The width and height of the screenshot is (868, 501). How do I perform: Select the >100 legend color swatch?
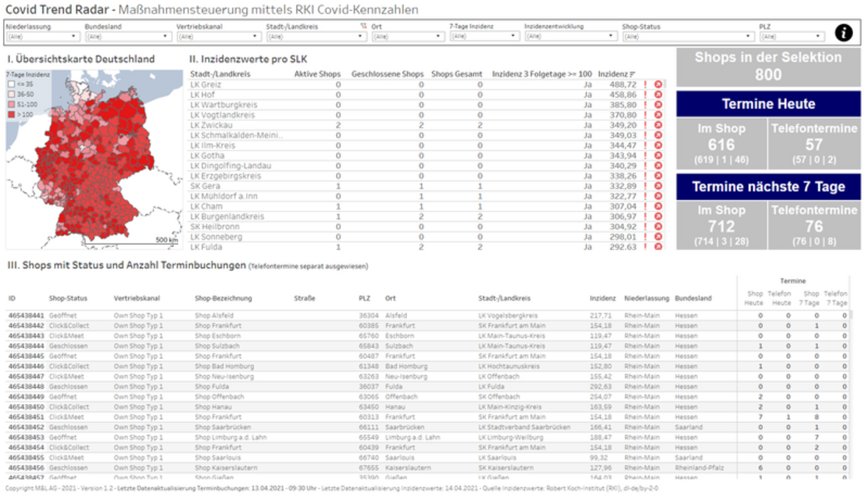11,115
